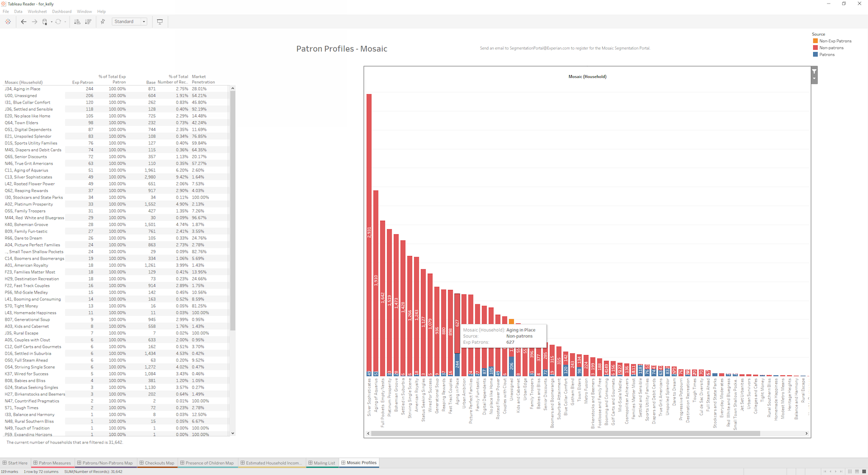Open the File menu
This screenshot has width=868, height=475.
coord(6,11)
